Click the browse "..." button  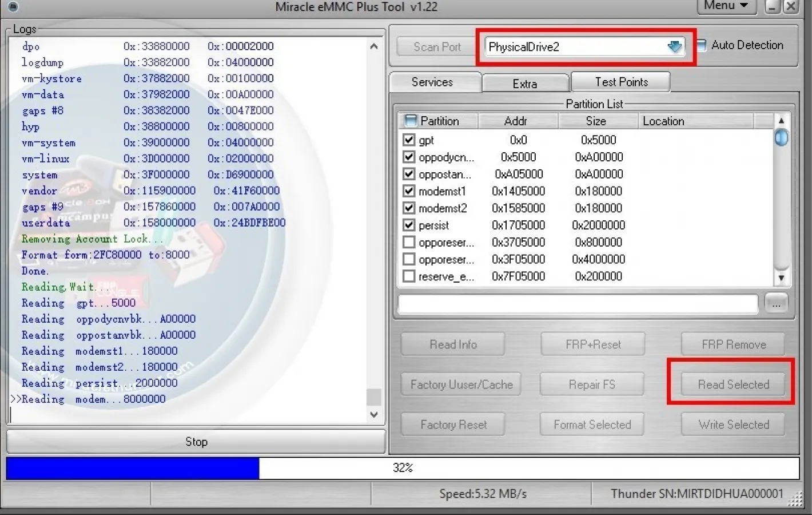776,304
